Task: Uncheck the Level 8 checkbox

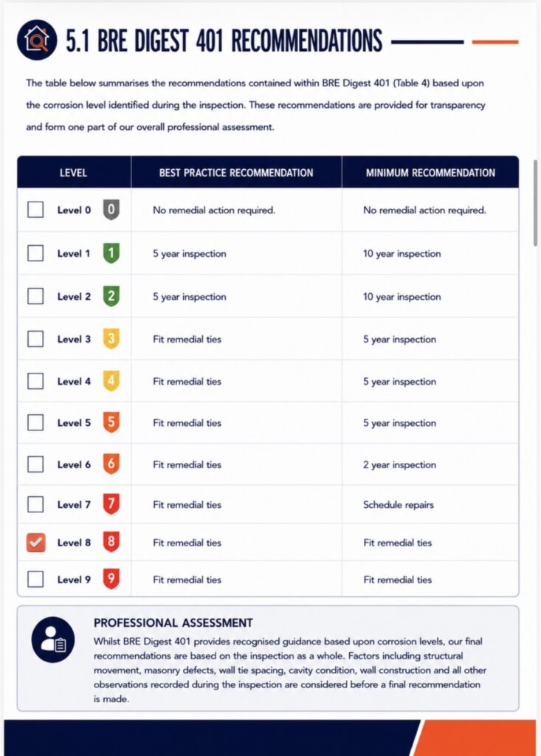Action: (35, 543)
